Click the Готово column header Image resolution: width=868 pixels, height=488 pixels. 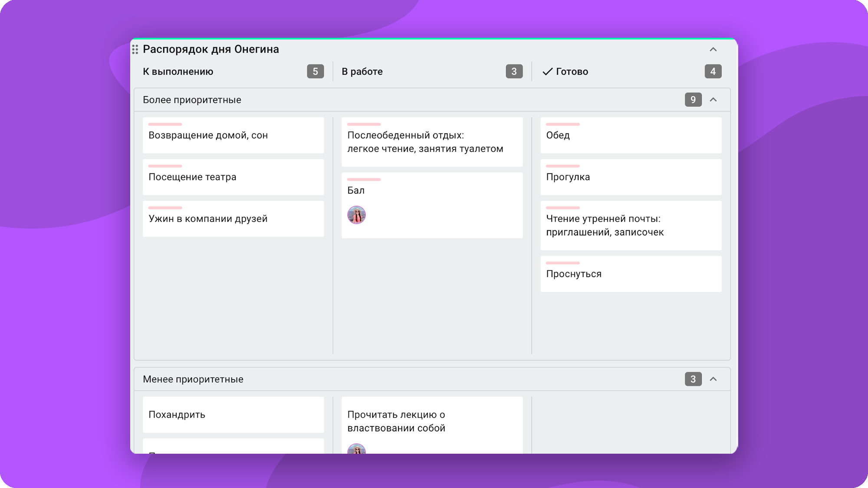(572, 72)
